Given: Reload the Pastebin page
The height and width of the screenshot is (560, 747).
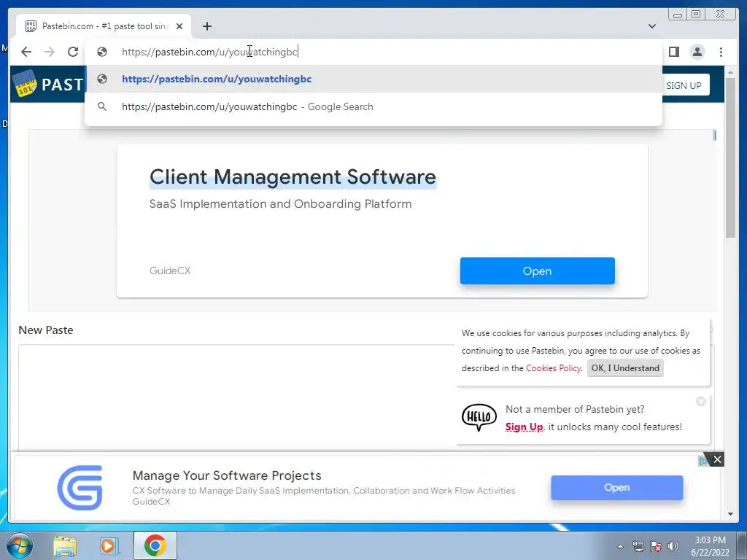Looking at the screenshot, I should click(x=73, y=52).
